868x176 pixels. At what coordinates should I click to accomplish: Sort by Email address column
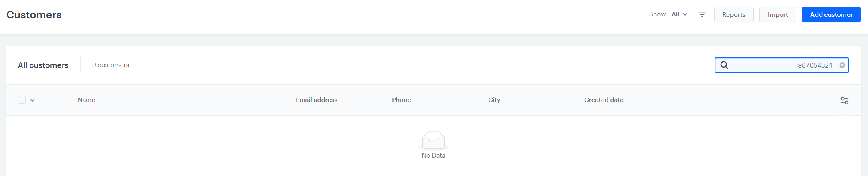317,100
